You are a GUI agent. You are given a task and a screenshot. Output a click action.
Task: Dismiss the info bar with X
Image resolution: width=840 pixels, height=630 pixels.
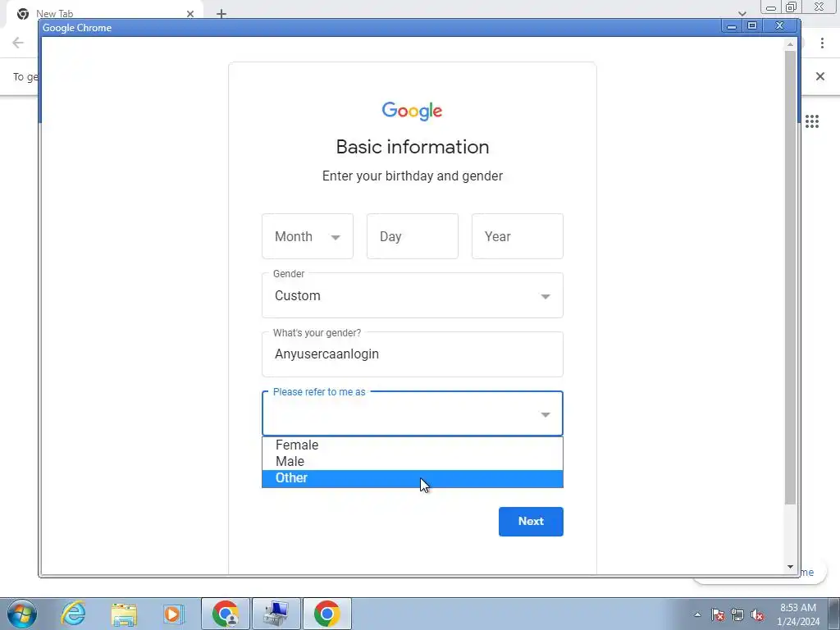point(820,76)
